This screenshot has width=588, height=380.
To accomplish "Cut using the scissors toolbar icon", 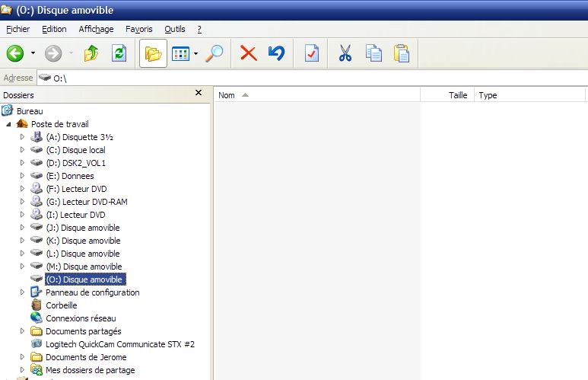I will click(345, 53).
